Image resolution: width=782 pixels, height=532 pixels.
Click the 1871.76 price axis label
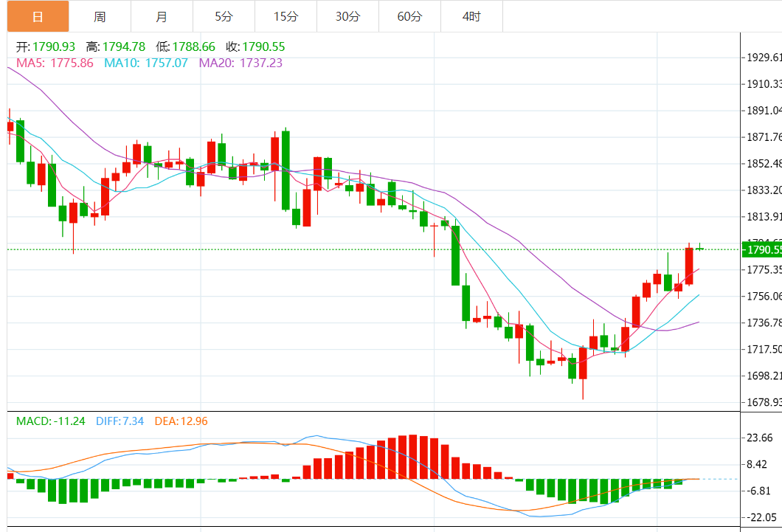pyautogui.click(x=764, y=137)
